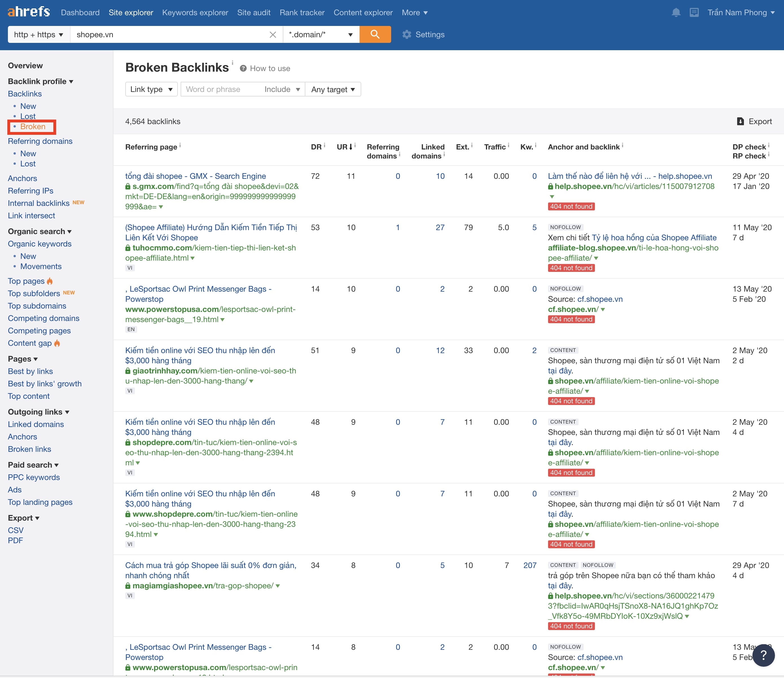Open Site audit from top navigation
784x678 pixels.
(254, 12)
